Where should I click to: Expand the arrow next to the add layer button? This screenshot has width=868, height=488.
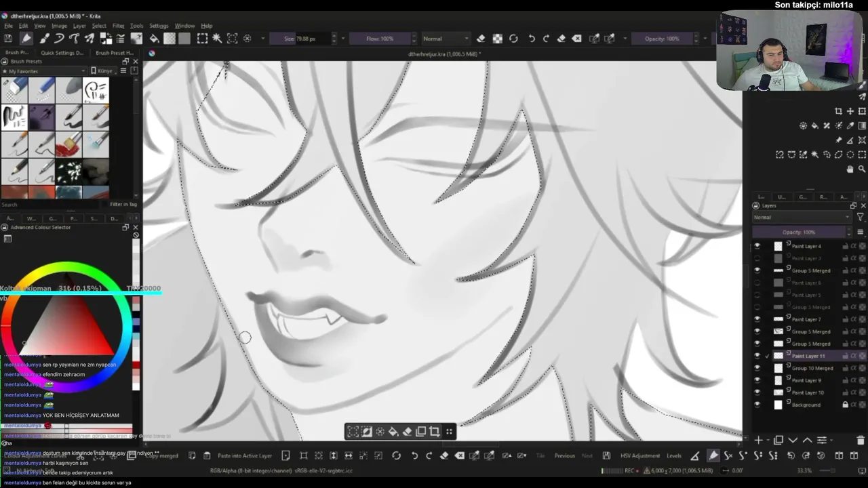pyautogui.click(x=768, y=441)
